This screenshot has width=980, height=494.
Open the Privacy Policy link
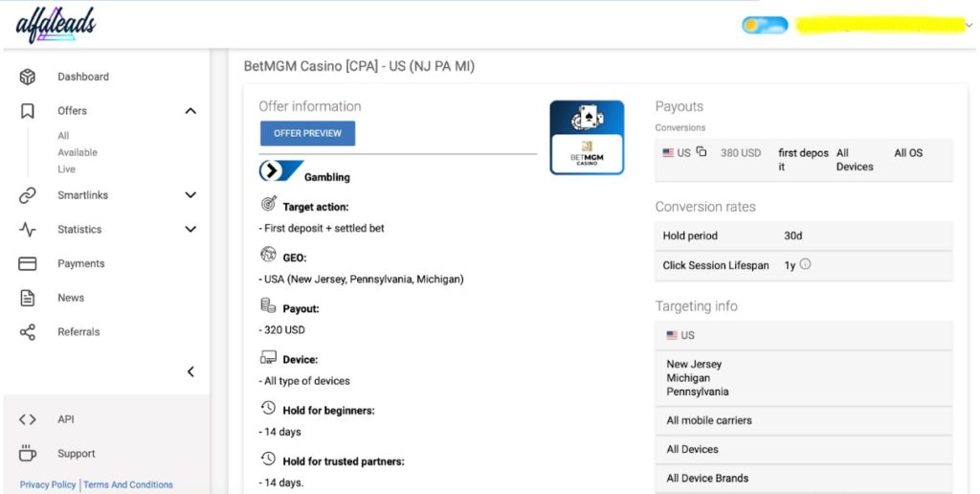point(48,484)
